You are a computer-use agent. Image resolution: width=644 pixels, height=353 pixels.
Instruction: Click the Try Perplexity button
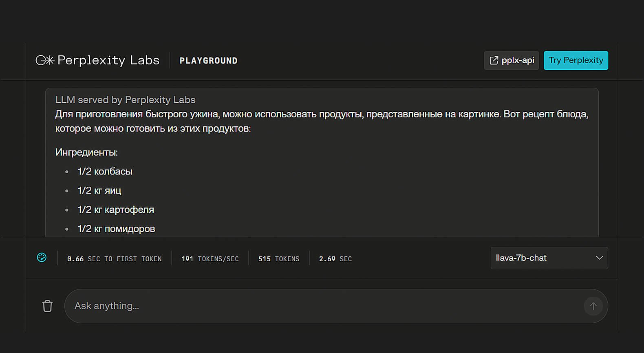[x=576, y=60]
